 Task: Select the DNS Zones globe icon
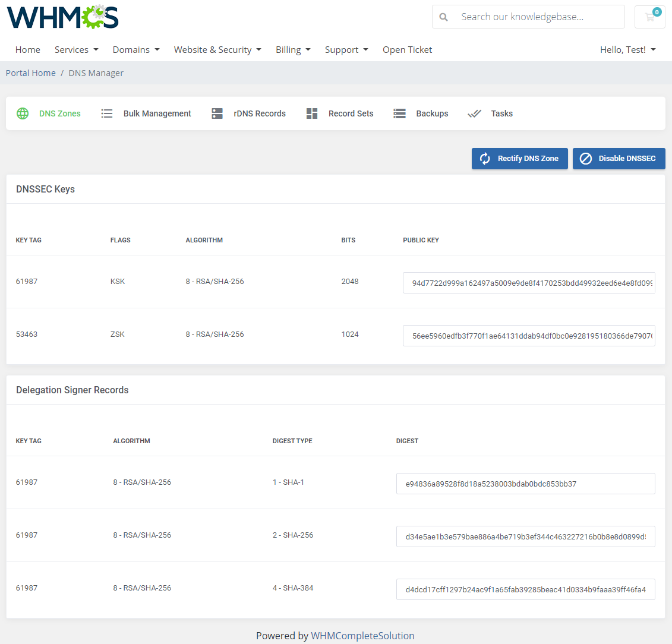point(23,113)
